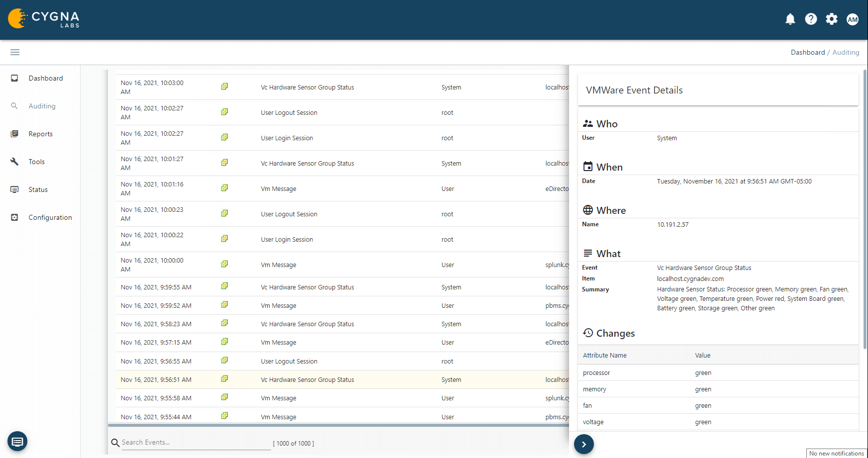Click the VMware event icon on the 10:03:00 row
Screen dimensions: 868x458
[224, 86]
